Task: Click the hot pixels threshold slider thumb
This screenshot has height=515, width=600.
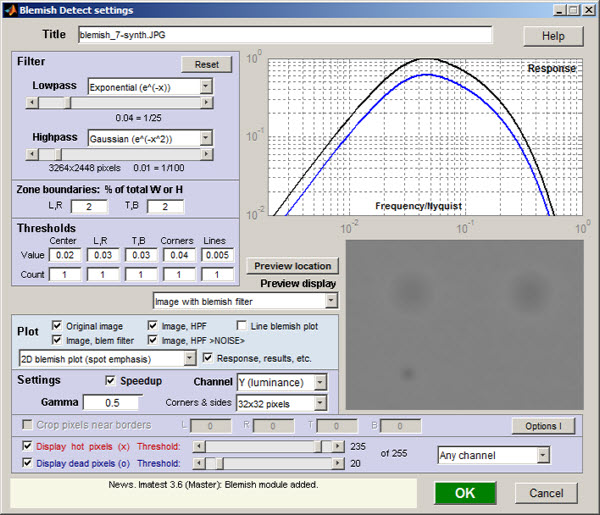Action: tap(318, 447)
